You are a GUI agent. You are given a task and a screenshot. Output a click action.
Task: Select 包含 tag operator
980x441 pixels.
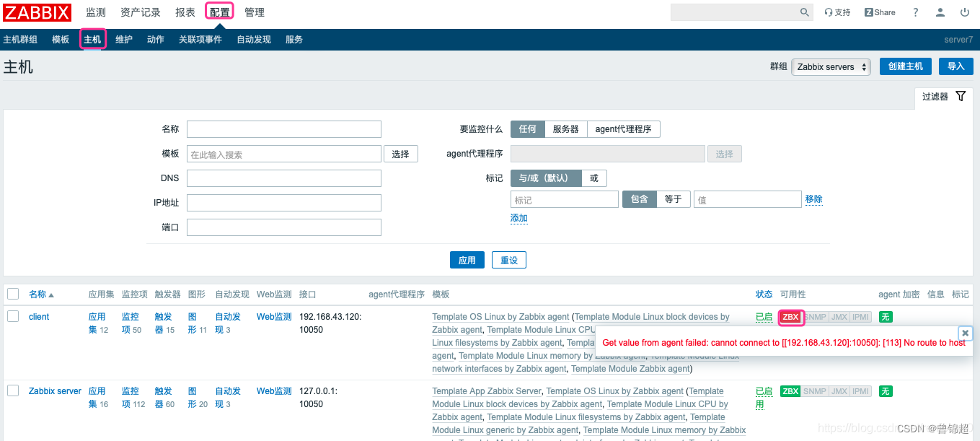pyautogui.click(x=640, y=199)
